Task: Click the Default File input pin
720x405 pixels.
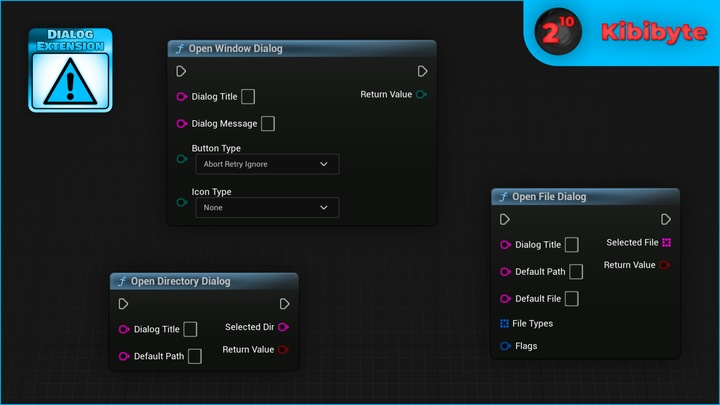Action: pyautogui.click(x=505, y=299)
